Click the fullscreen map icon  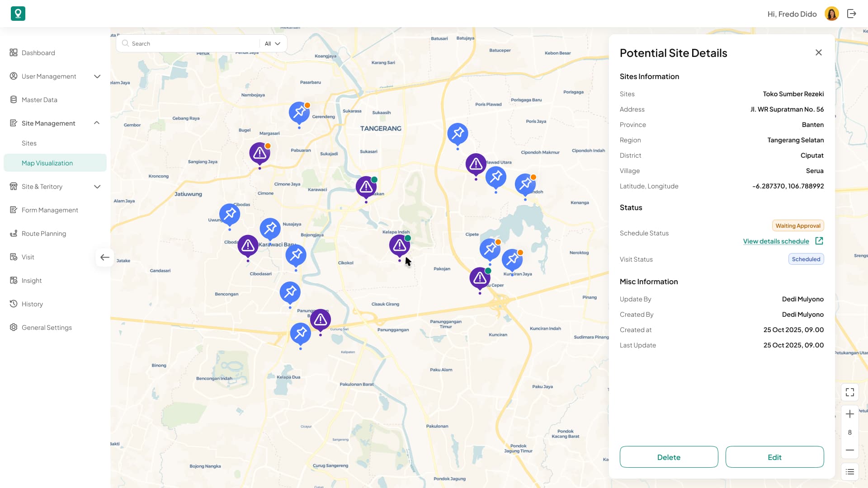[850, 392]
